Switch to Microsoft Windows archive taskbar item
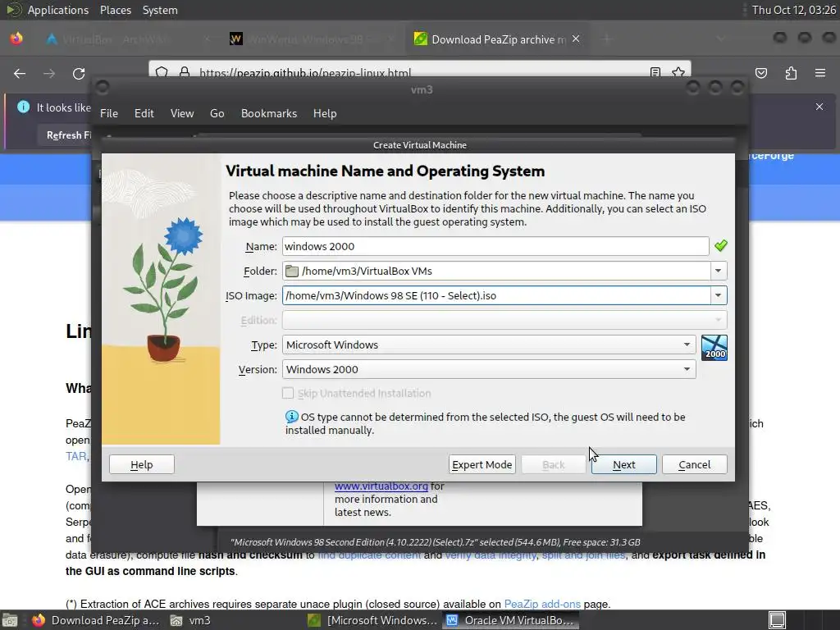This screenshot has height=630, width=840. pos(373,620)
